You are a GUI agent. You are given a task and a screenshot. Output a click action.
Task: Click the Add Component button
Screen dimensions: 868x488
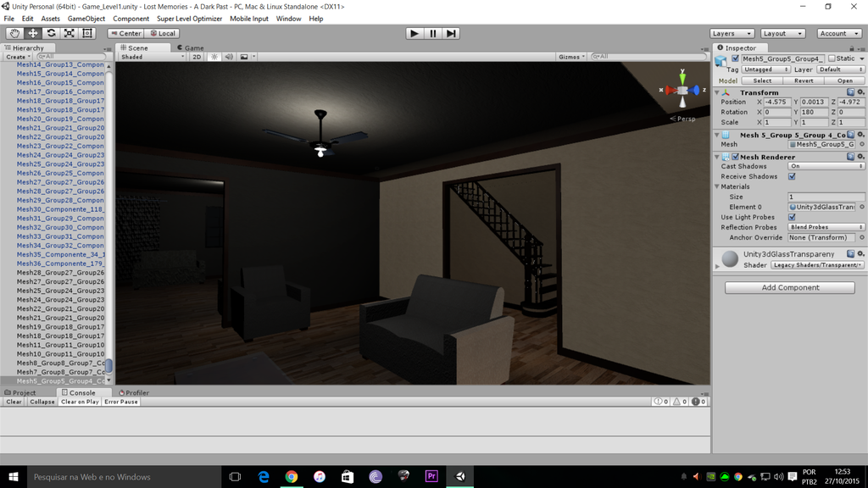click(x=790, y=288)
